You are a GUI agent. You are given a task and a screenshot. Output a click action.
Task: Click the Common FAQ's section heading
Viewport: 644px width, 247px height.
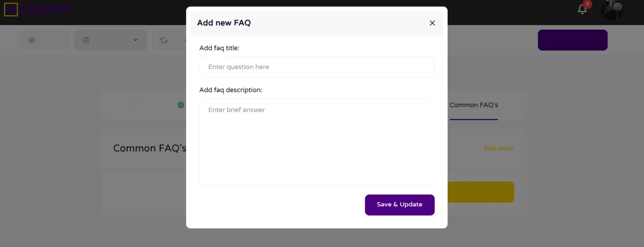pos(150,148)
